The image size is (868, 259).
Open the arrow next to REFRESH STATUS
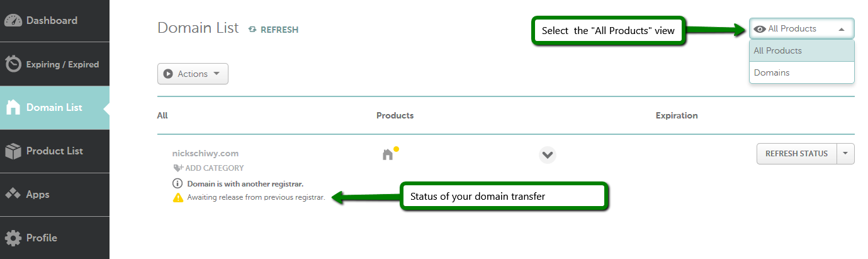(845, 154)
